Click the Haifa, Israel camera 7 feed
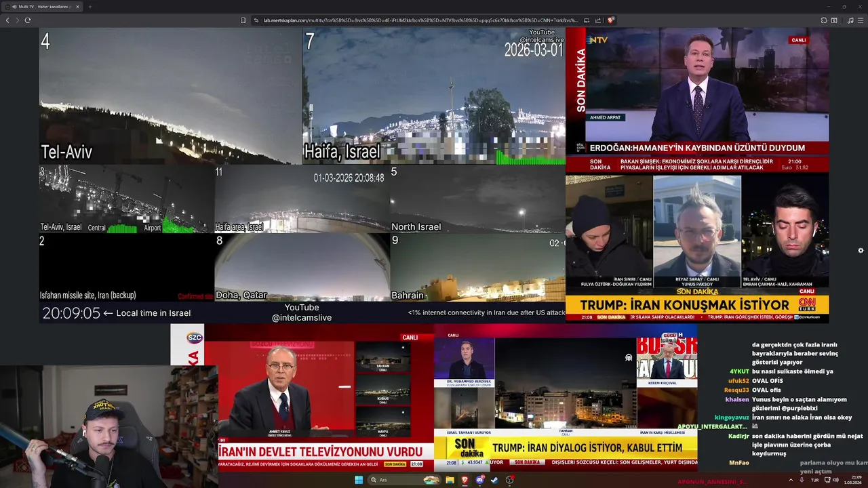The height and width of the screenshot is (488, 868). (x=434, y=96)
